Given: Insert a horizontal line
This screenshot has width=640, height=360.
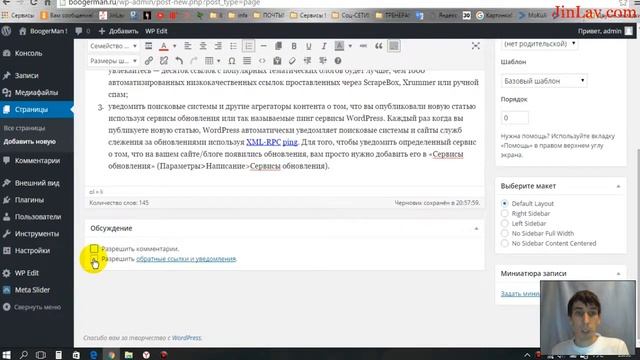Looking at the screenshot, I should 263,46.
